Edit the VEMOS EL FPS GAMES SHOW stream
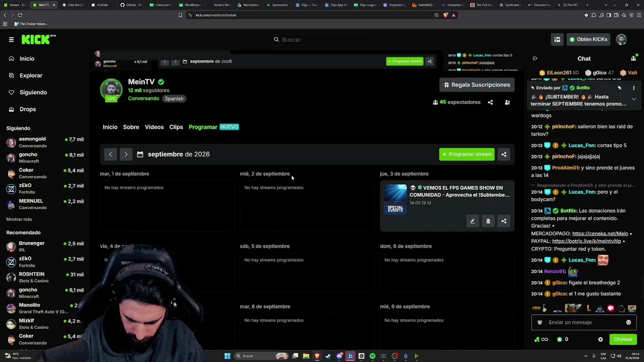The width and height of the screenshot is (644, 362). point(472,221)
